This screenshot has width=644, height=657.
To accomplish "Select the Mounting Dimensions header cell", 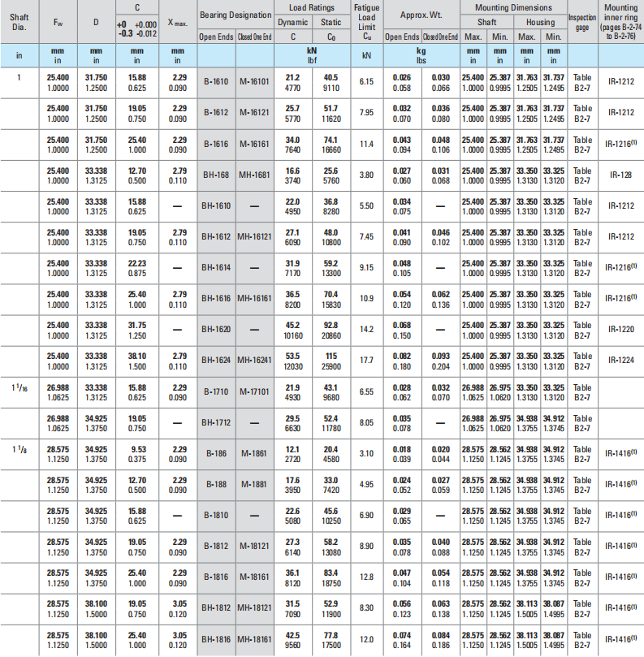I will click(x=513, y=6).
